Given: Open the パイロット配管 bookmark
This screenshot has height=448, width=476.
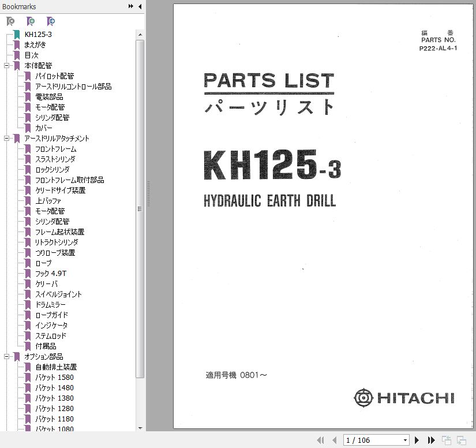Looking at the screenshot, I should coord(55,76).
